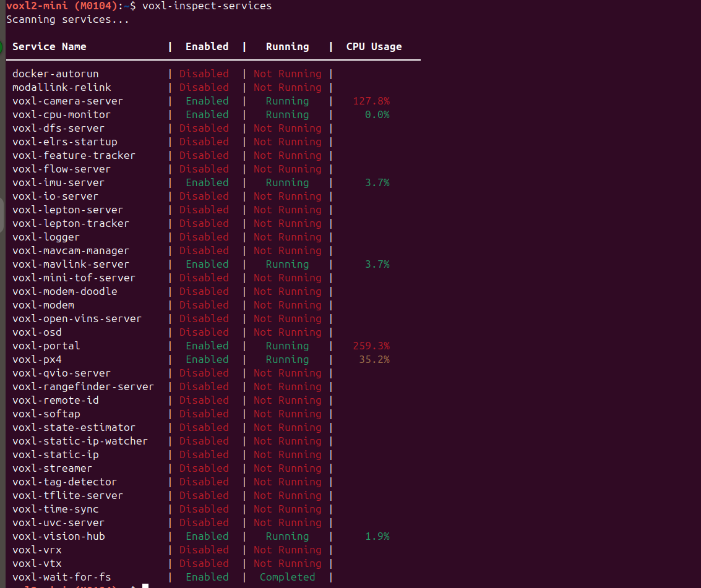Click the Service Name column header
The width and height of the screenshot is (701, 588).
click(51, 46)
